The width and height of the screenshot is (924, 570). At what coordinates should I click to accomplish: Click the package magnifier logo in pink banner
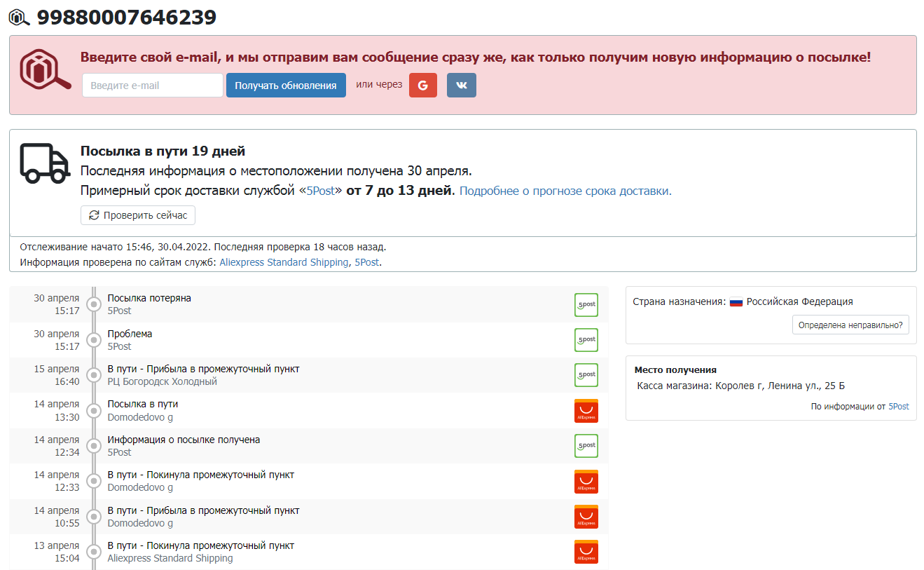point(45,69)
